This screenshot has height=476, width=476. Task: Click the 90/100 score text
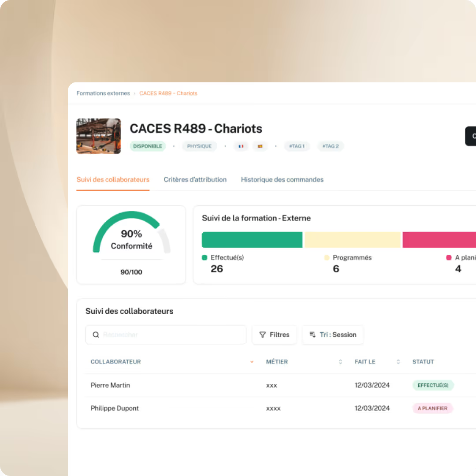pos(131,272)
